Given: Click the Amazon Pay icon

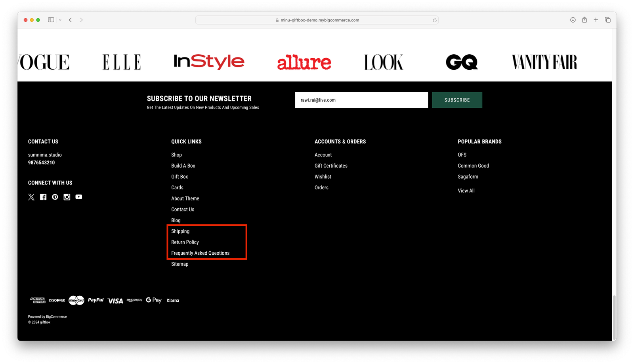Looking at the screenshot, I should pyautogui.click(x=134, y=300).
